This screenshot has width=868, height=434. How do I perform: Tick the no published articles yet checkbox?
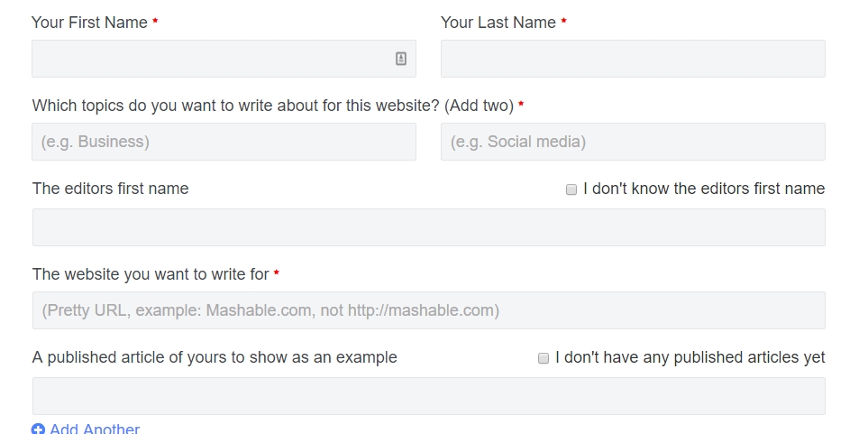tap(544, 358)
